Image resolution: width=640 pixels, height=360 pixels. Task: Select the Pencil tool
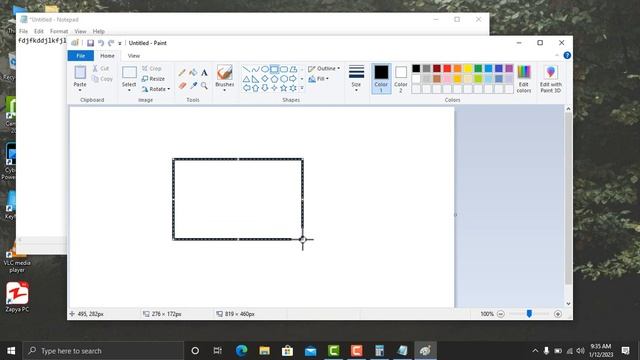tap(182, 73)
